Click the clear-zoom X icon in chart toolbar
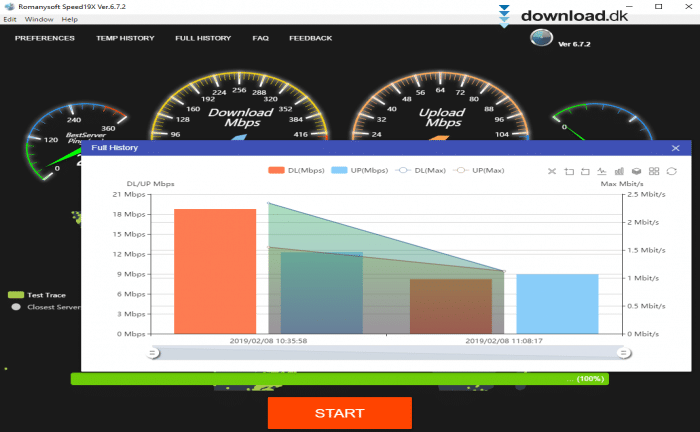Viewport: 700px width, 432px height. (x=552, y=171)
